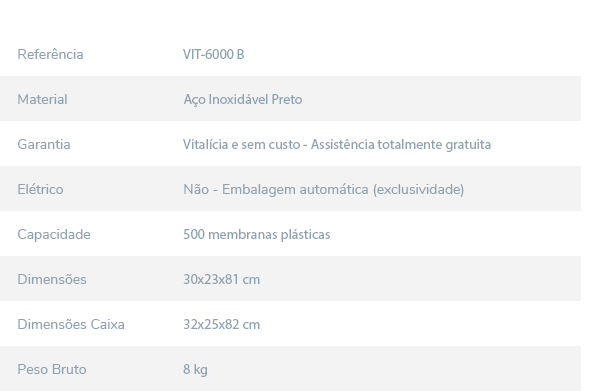Select the 8 kg weight value
This screenshot has height=391, width=615.
tap(195, 369)
